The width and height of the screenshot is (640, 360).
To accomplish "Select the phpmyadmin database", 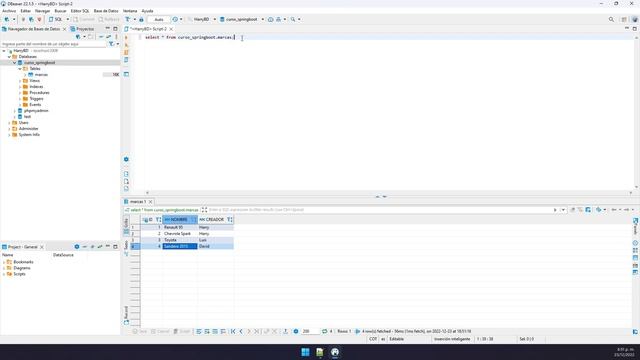I will pos(36,111).
